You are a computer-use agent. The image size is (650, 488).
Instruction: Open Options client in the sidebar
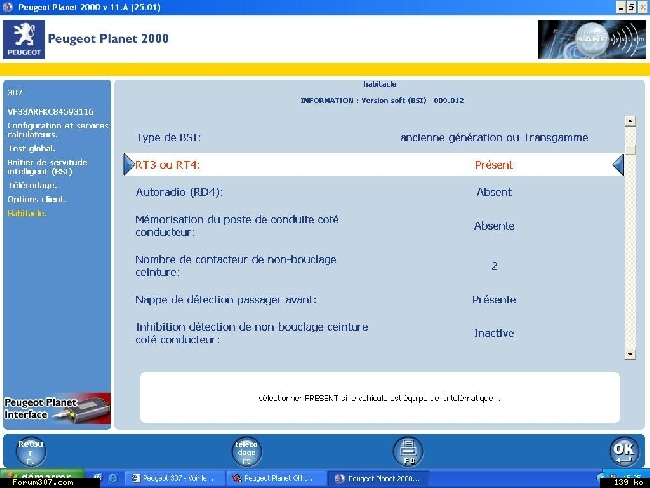click(36, 199)
